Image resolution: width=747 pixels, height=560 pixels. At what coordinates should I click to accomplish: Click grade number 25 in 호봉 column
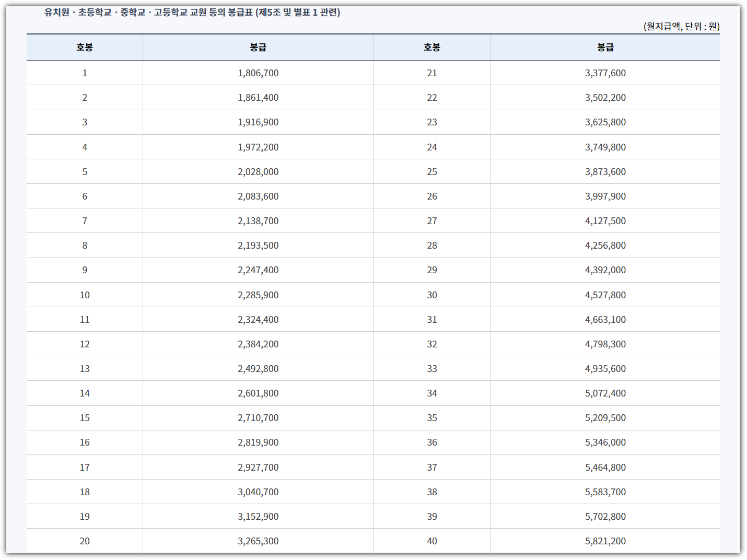point(432,172)
